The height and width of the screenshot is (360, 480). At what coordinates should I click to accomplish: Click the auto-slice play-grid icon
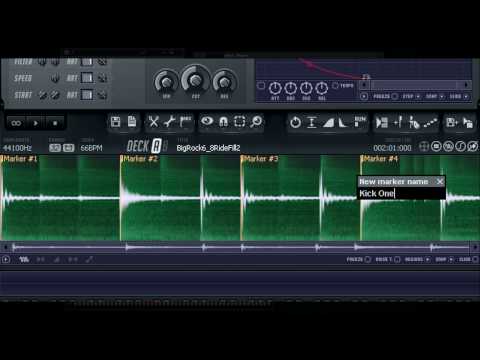tap(382, 122)
